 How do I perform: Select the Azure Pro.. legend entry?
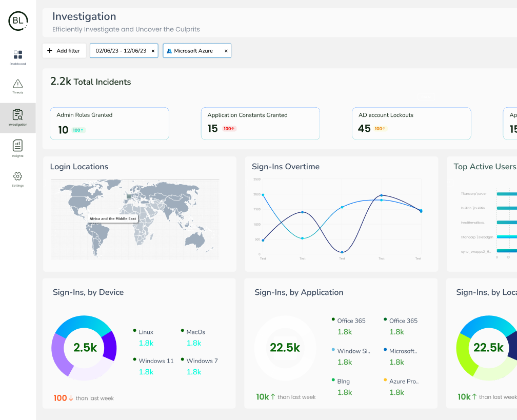[x=401, y=387]
